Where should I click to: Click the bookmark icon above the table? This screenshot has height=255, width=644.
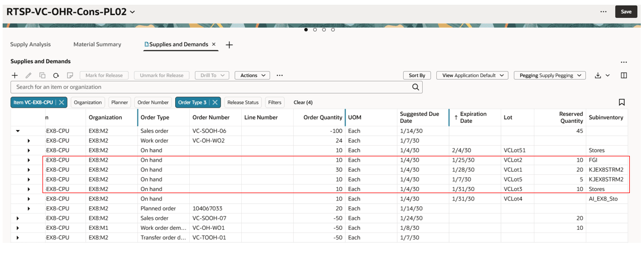pos(621,102)
